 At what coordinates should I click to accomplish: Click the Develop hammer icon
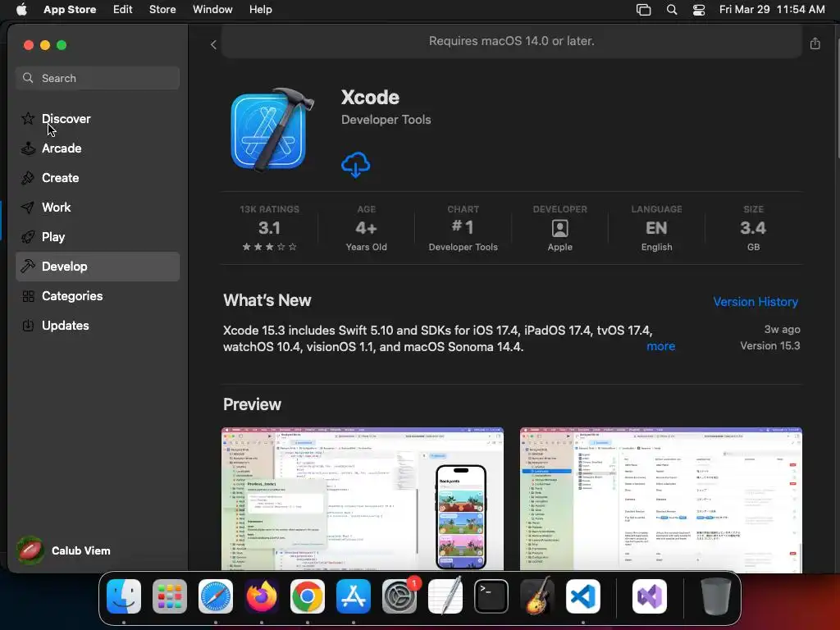point(28,267)
